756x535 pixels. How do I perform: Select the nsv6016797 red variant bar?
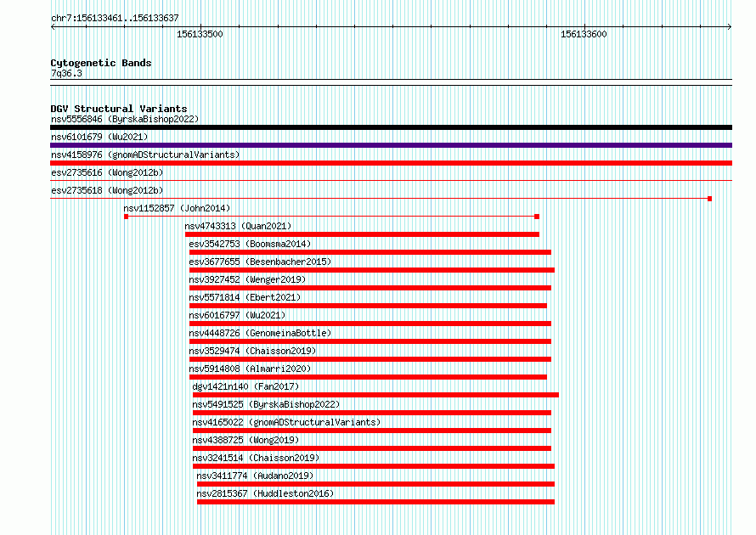click(370, 324)
